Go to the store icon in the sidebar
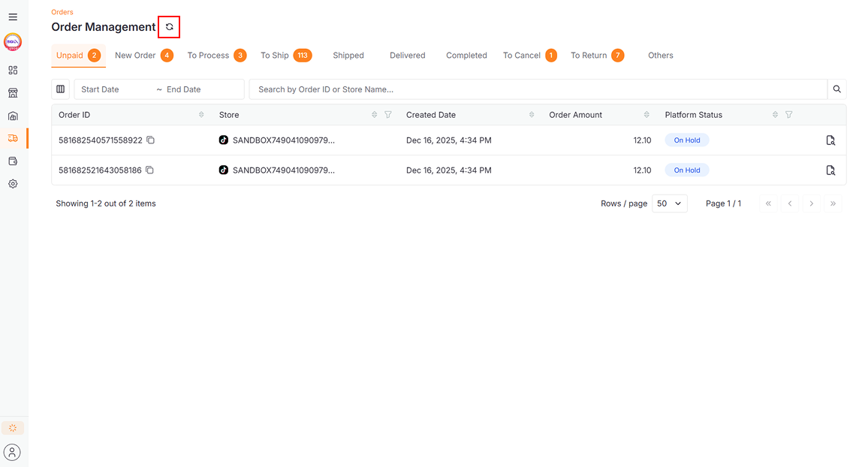The image size is (868, 467). 13,93
